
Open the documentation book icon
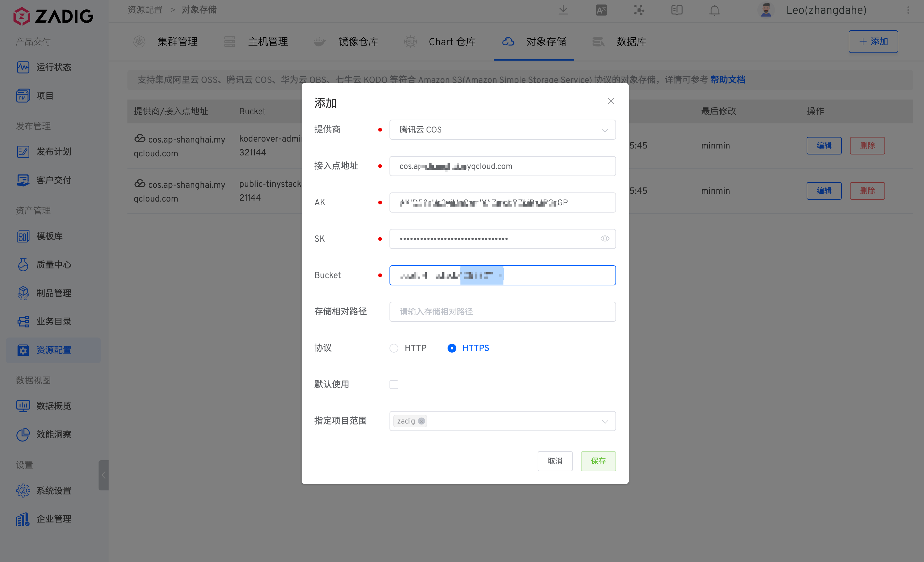(676, 10)
